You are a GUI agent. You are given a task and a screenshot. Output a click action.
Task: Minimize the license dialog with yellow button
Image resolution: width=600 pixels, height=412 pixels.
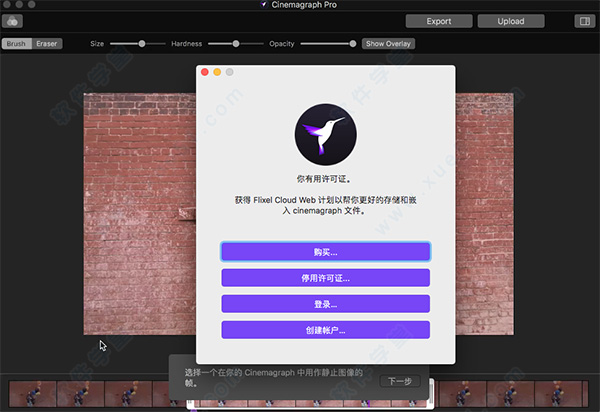click(x=217, y=72)
